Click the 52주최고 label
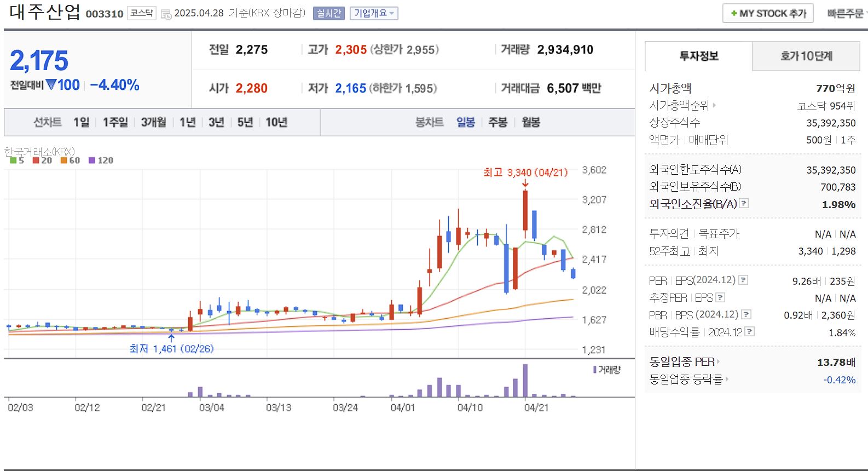 (669, 251)
